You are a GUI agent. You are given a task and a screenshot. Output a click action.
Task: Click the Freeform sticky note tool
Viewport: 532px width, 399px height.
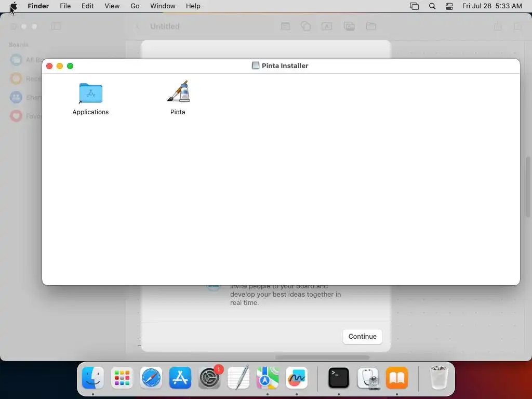pos(285,26)
